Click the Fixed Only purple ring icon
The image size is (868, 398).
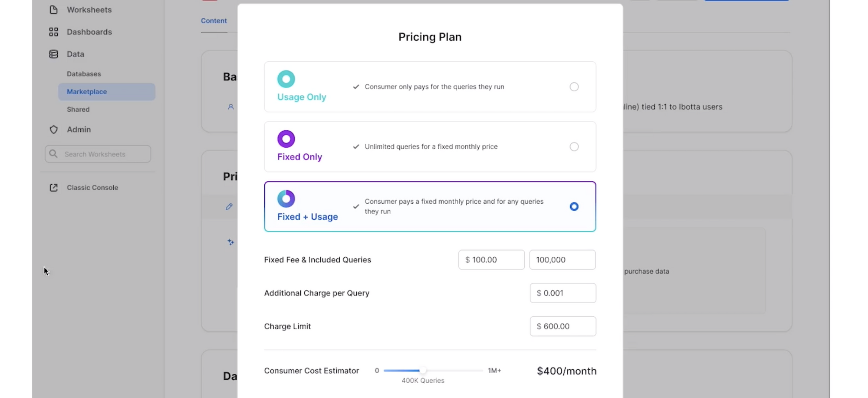pos(286,139)
